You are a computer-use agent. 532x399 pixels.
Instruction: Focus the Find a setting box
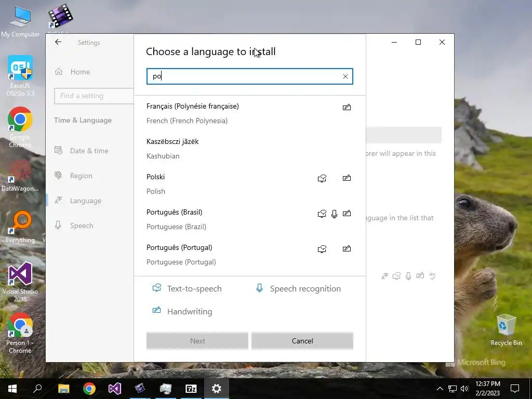(94, 96)
